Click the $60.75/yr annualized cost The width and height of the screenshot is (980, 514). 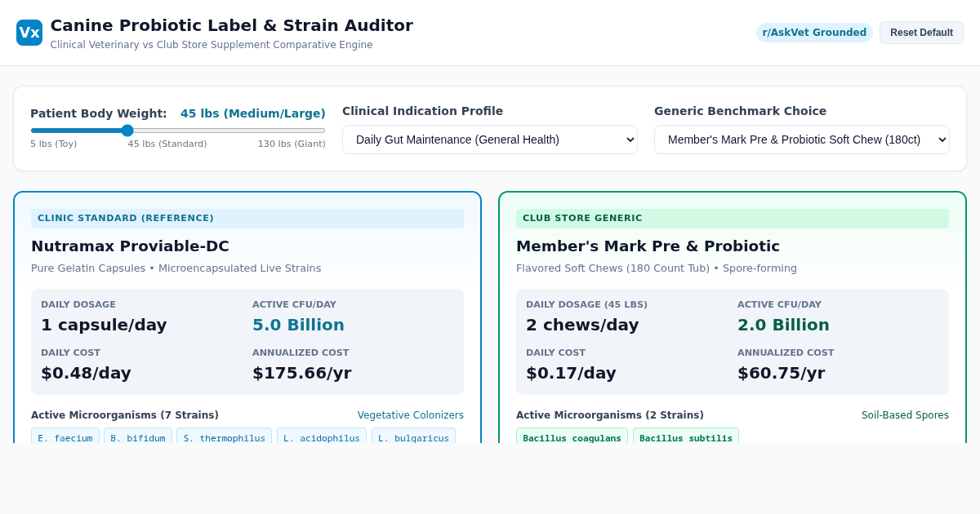pyautogui.click(x=781, y=373)
